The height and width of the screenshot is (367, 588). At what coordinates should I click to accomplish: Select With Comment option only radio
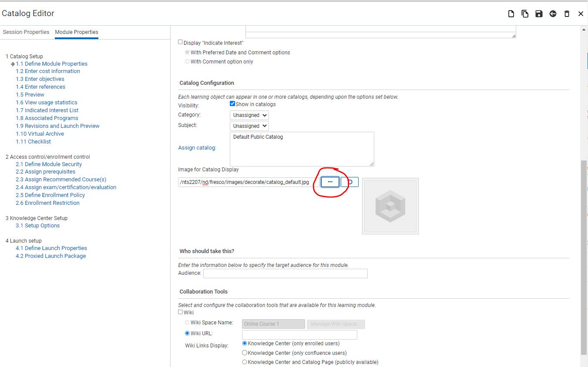(x=187, y=61)
